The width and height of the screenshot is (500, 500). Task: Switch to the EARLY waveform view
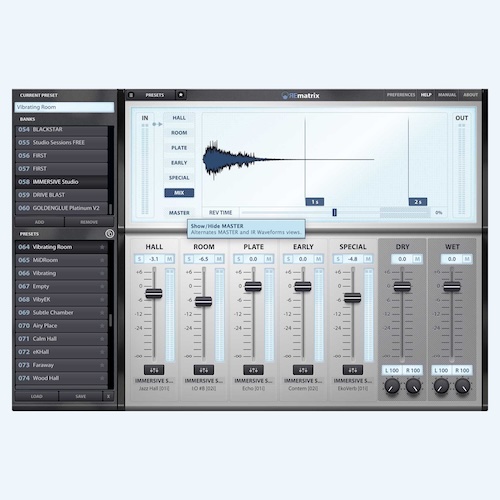pos(179,163)
